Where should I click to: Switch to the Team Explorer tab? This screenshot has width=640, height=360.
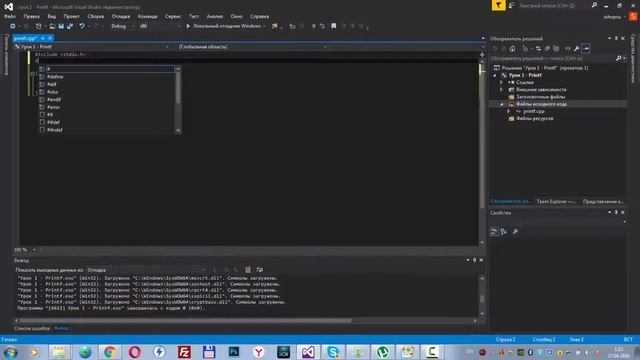click(x=556, y=202)
